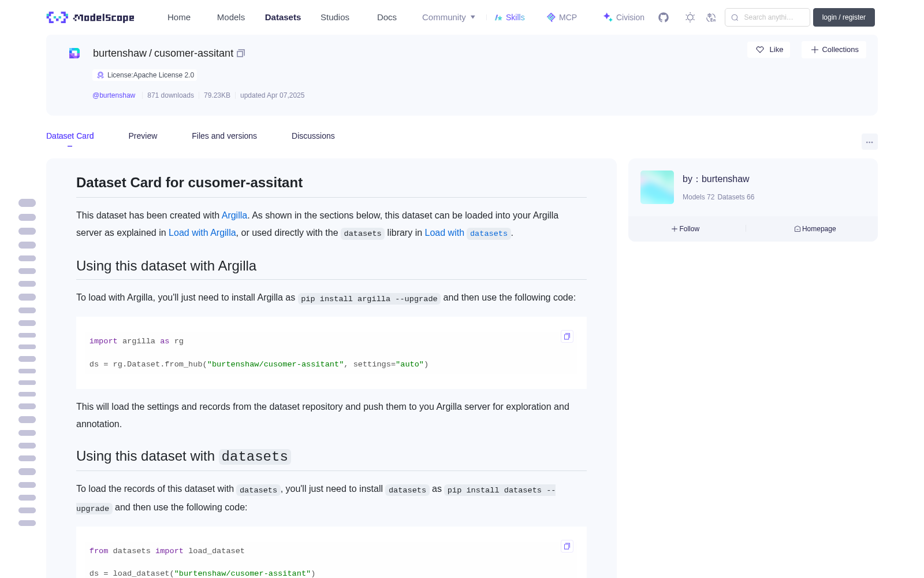The image size is (924, 578).
Task: Toggle light/dark theme sun icon
Action: coord(690,17)
